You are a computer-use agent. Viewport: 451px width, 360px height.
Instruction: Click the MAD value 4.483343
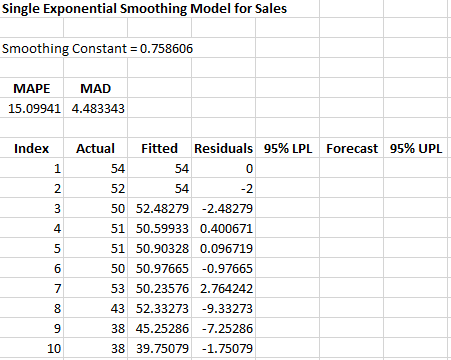click(x=96, y=109)
